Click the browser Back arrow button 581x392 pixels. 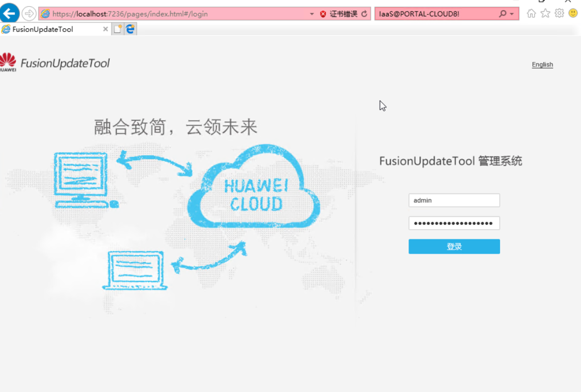[x=9, y=14]
